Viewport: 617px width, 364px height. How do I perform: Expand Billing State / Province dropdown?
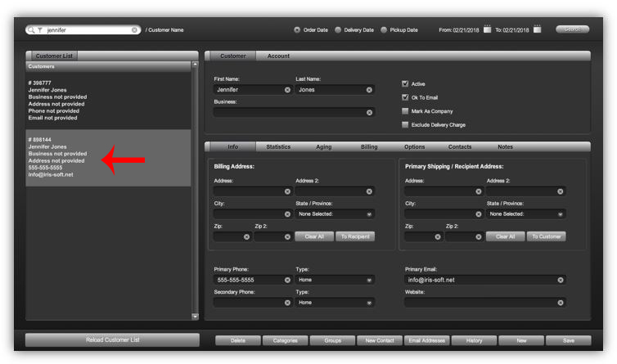tap(335, 214)
